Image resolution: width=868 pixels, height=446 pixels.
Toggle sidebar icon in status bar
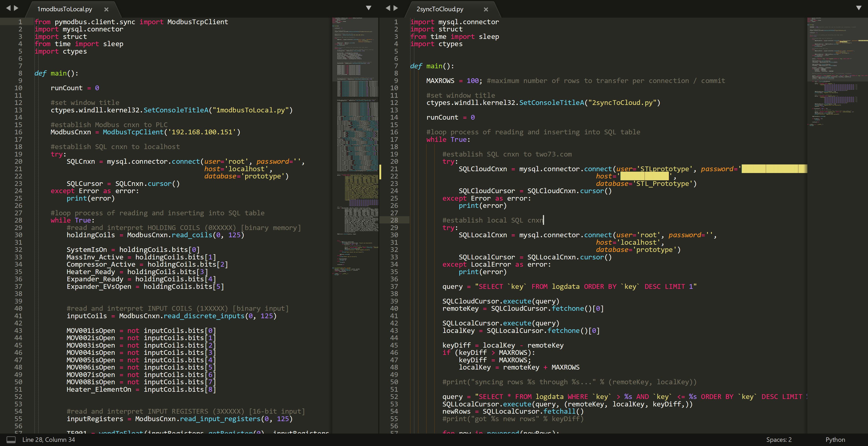tap(11, 440)
